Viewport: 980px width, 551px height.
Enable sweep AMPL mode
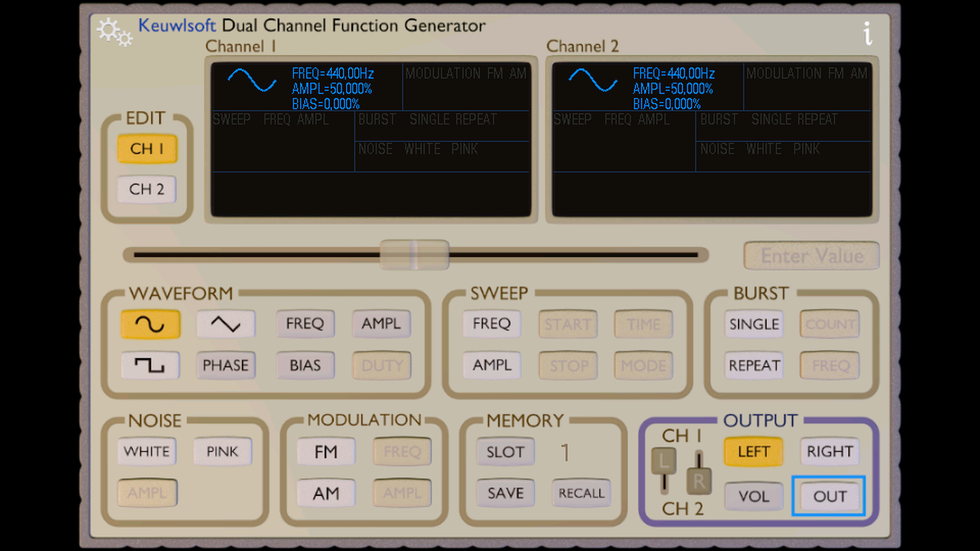tap(492, 366)
